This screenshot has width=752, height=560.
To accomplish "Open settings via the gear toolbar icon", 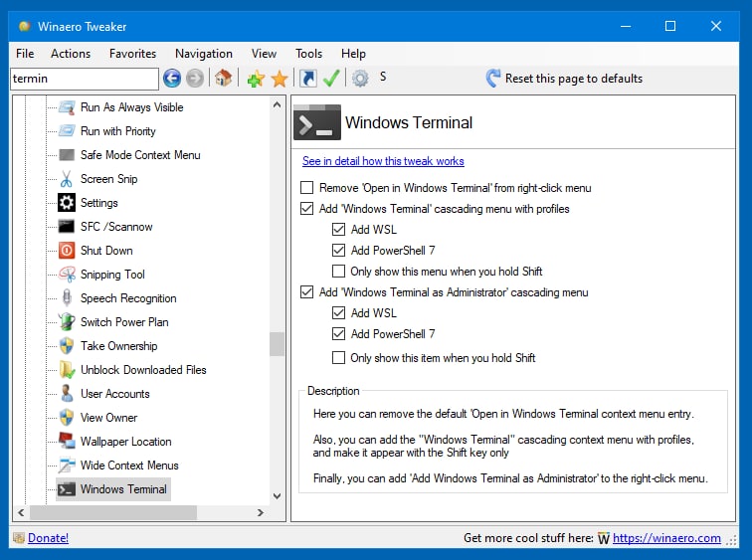I will coord(360,79).
